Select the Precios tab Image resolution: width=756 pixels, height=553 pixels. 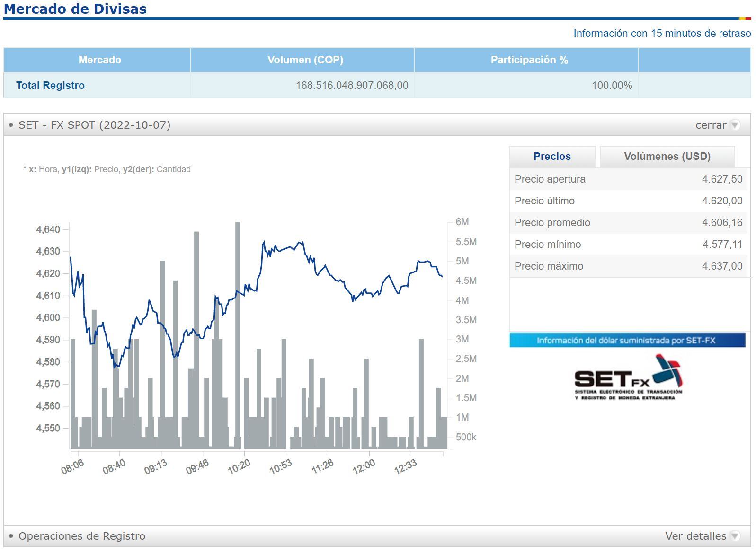click(552, 157)
